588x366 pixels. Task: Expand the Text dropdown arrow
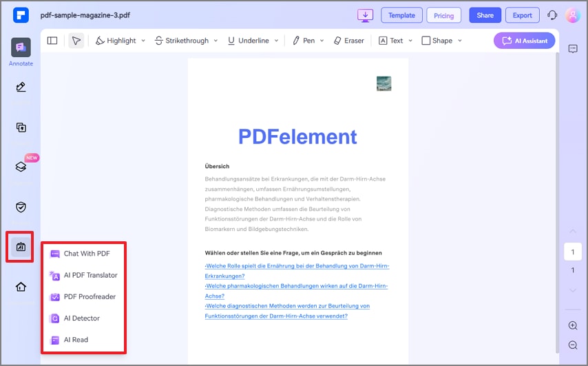pos(410,41)
